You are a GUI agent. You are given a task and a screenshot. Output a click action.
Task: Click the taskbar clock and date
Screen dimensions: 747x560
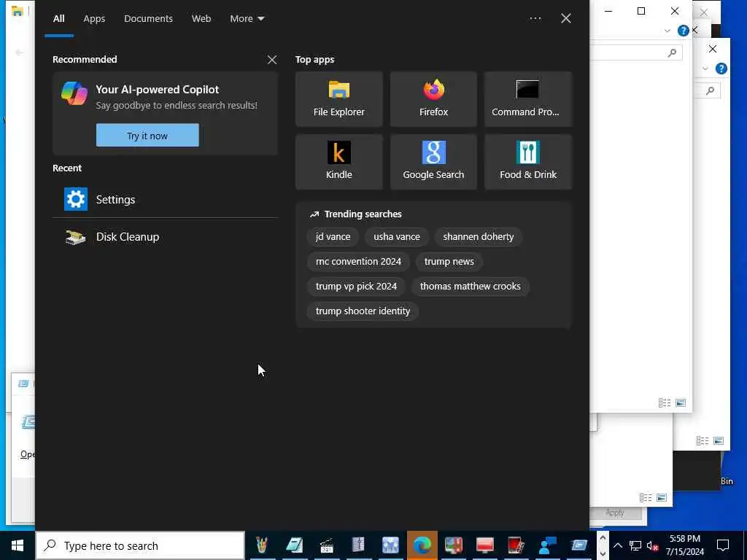point(685,545)
